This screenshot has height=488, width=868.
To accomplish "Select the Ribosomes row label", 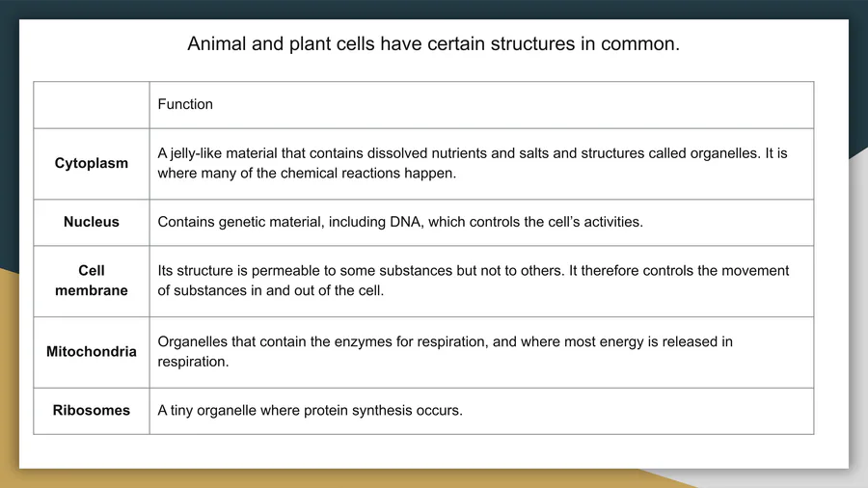I will 92,410.
